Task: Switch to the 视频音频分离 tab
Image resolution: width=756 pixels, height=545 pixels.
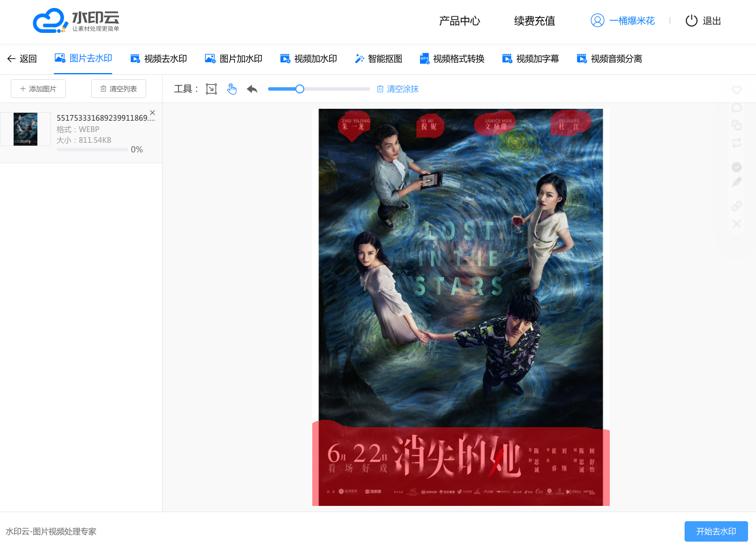Action: click(x=609, y=59)
